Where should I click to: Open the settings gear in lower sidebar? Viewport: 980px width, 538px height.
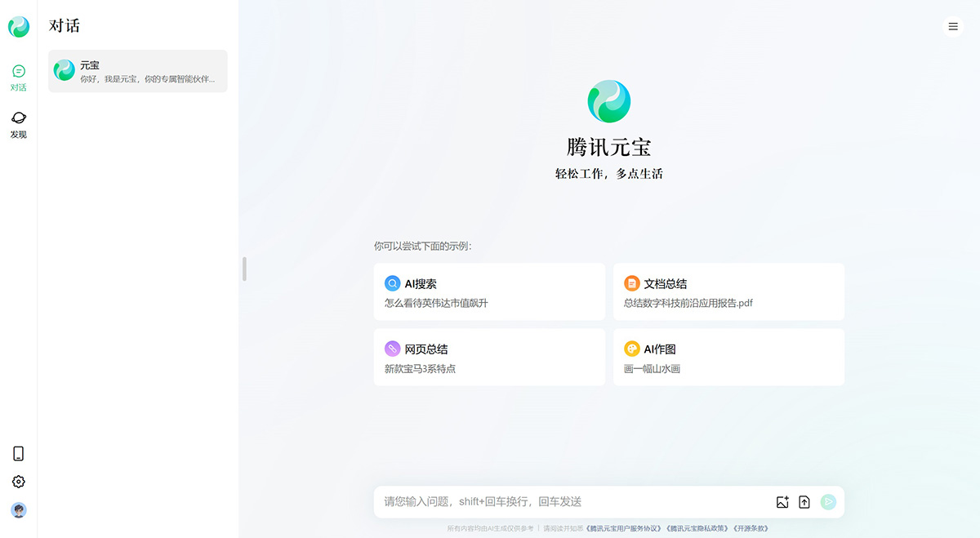[19, 482]
